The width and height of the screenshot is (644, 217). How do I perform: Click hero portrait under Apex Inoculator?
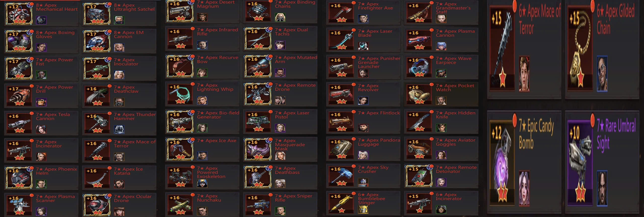click(119, 75)
